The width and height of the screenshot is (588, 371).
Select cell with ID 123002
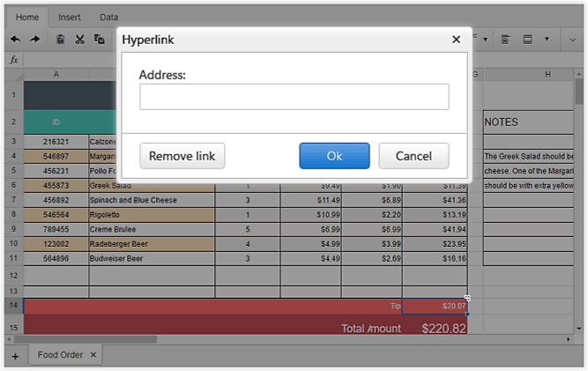click(56, 244)
